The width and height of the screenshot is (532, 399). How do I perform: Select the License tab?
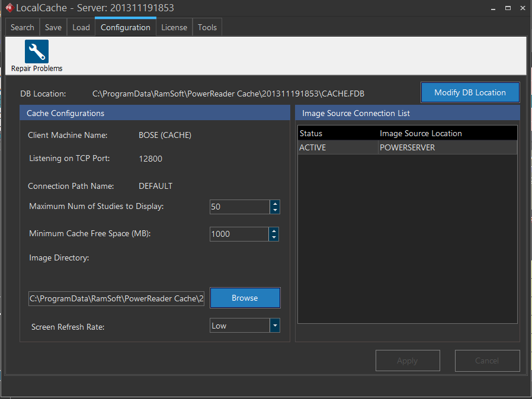(x=174, y=27)
